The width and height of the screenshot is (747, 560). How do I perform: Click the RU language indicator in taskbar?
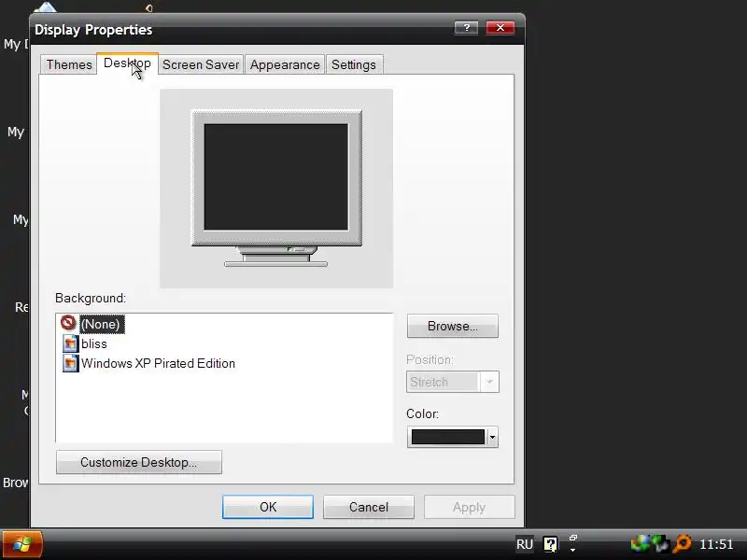click(525, 544)
